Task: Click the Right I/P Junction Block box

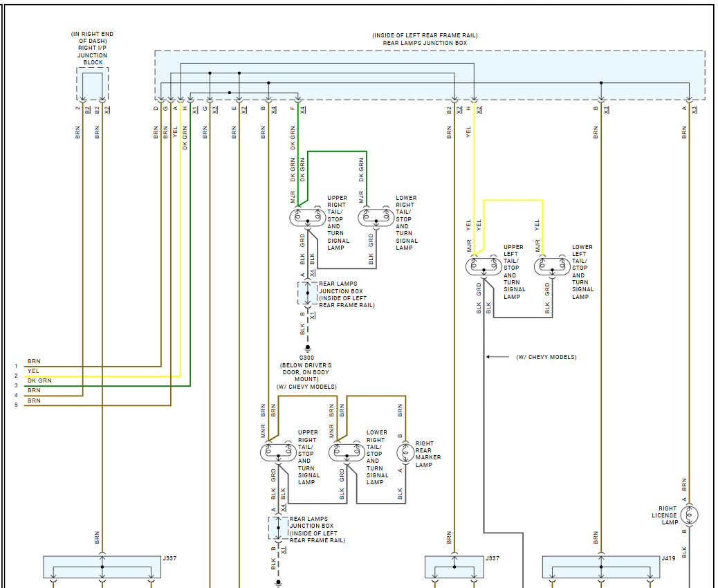Action: pos(93,84)
